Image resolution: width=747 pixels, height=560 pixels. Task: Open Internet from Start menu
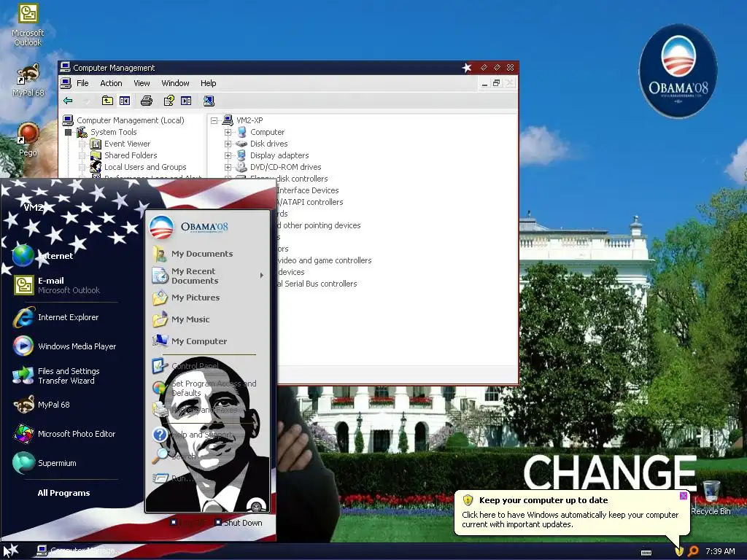tap(43, 256)
